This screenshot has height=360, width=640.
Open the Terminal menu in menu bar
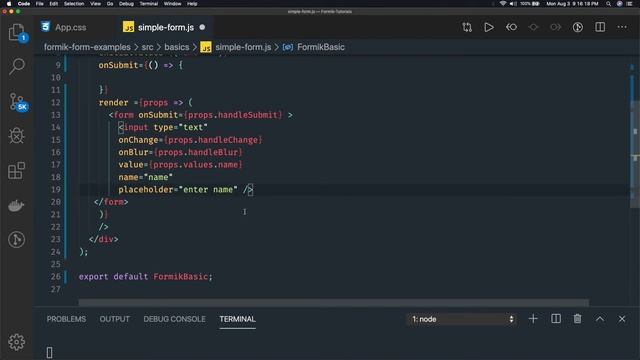(x=149, y=4)
